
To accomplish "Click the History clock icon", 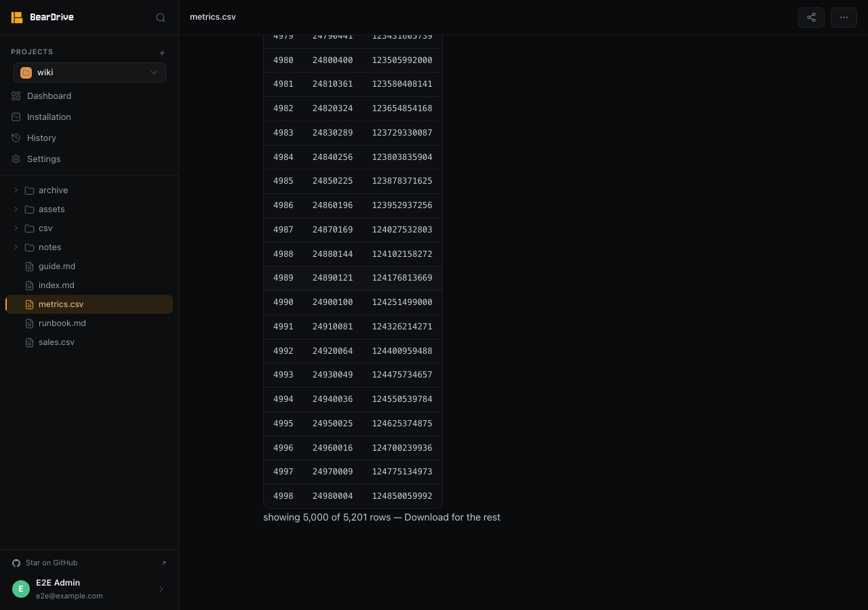I will click(16, 138).
